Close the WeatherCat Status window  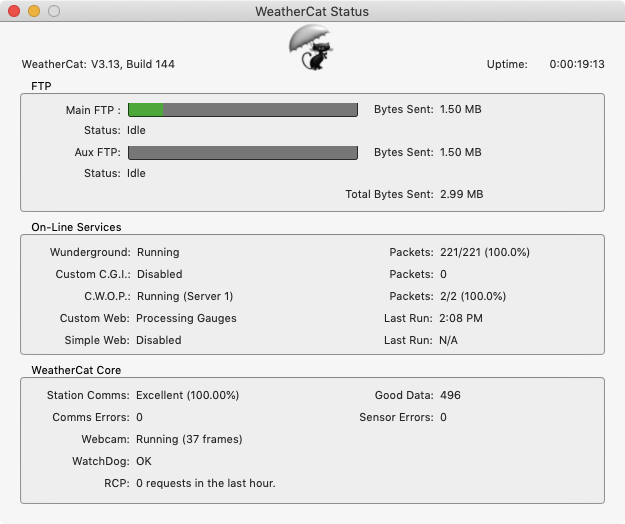coord(14,11)
